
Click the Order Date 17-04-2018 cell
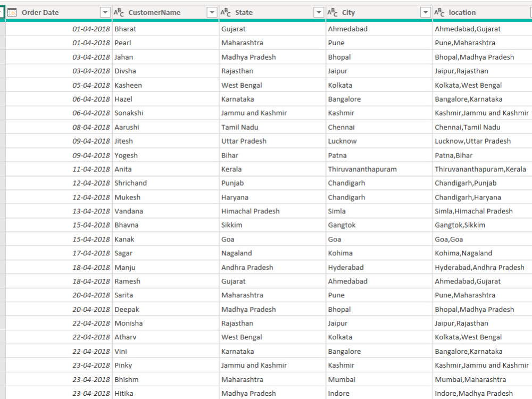click(59, 253)
